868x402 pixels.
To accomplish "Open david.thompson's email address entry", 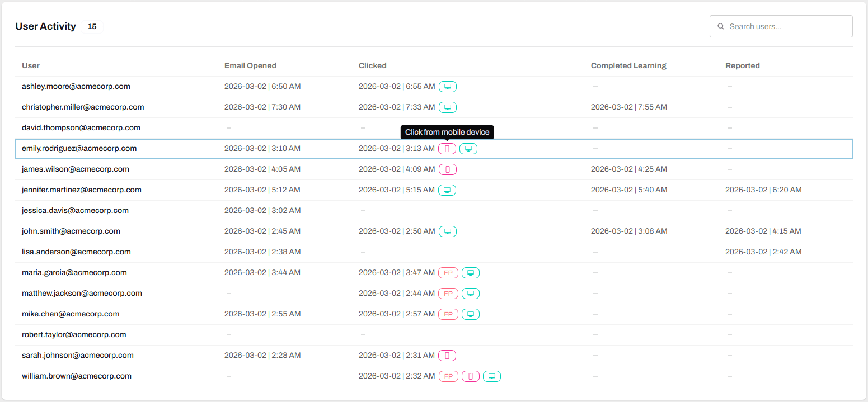I will coord(81,127).
